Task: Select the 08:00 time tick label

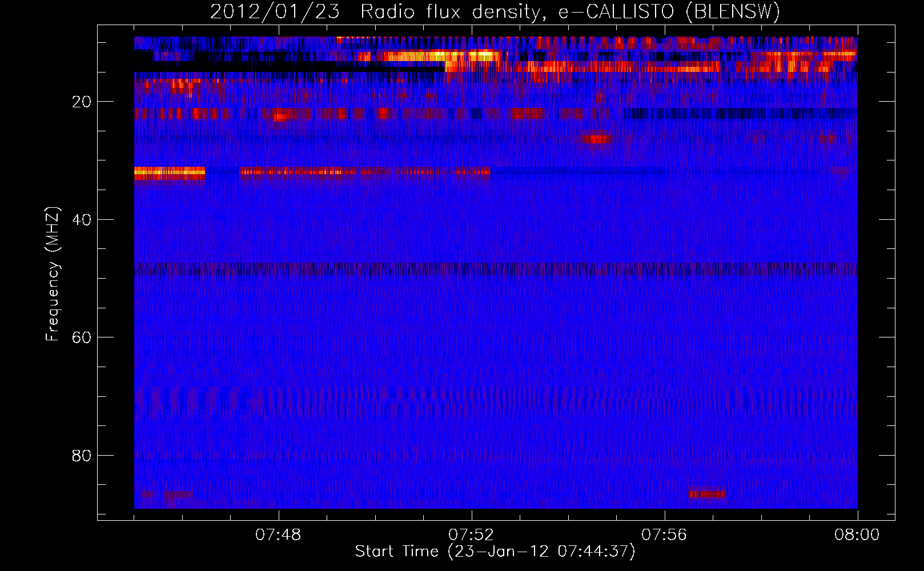Action: pos(857,535)
